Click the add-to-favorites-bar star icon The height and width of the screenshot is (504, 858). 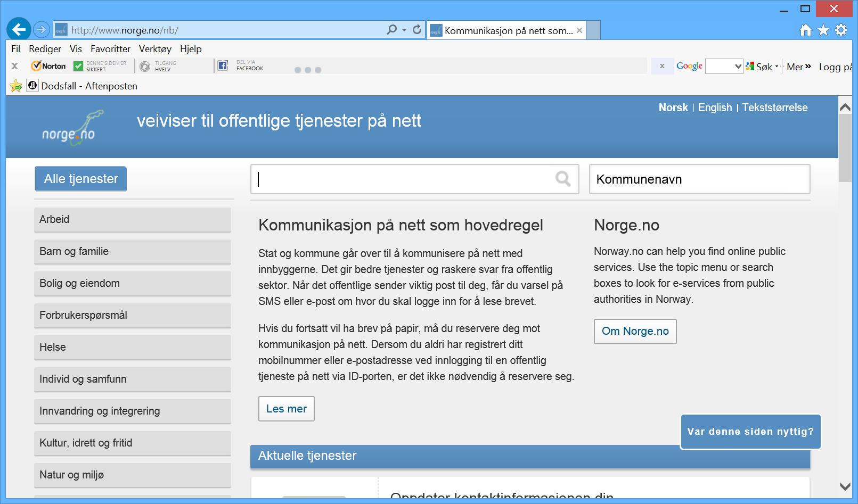coord(16,86)
